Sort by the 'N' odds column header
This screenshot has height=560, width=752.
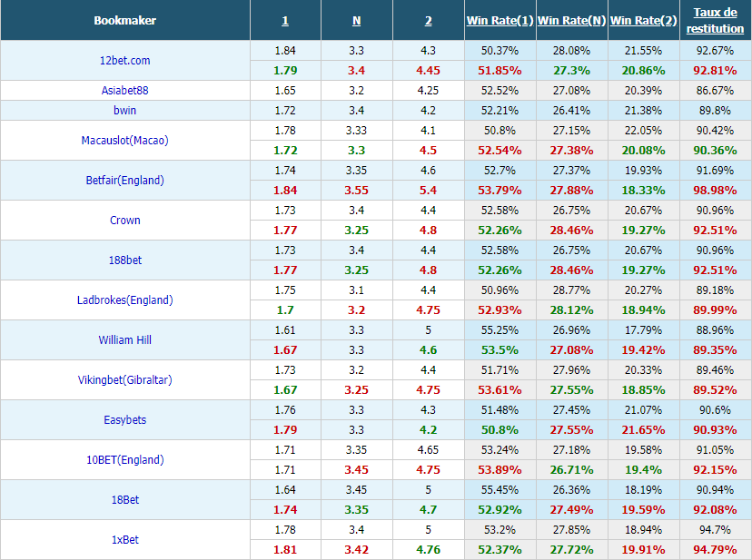point(356,21)
